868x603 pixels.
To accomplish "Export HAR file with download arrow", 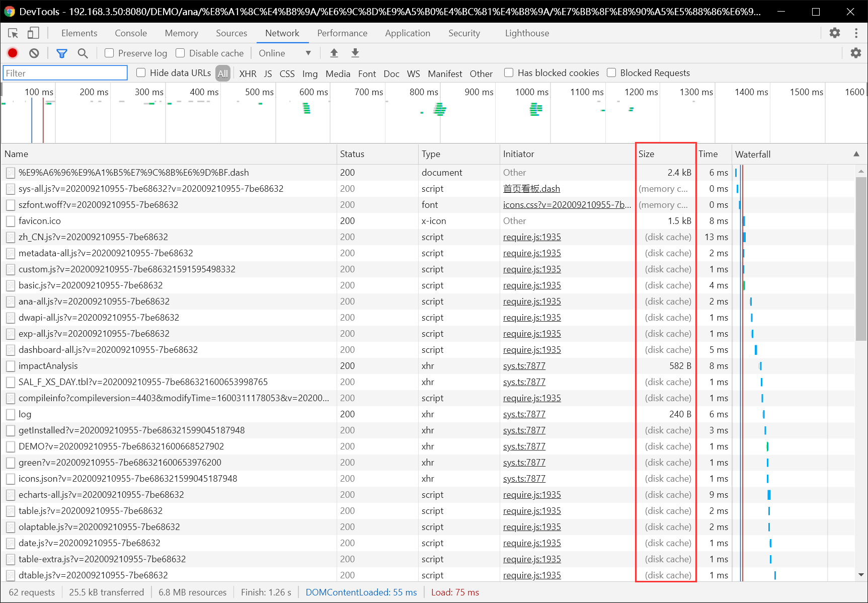I will 355,53.
